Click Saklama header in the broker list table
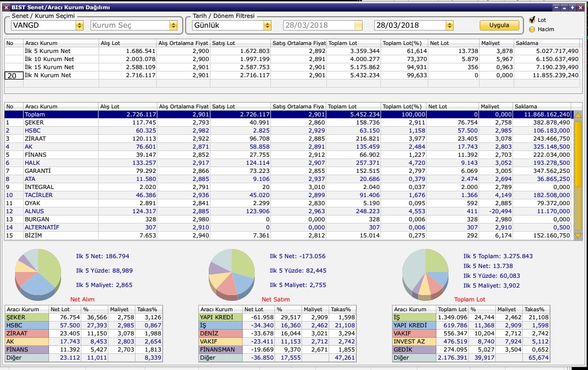 tap(542, 107)
